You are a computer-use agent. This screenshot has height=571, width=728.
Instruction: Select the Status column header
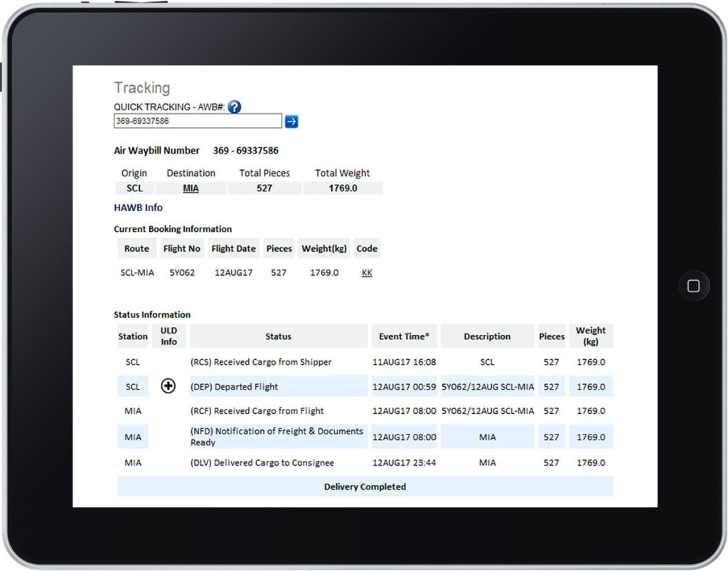point(278,336)
